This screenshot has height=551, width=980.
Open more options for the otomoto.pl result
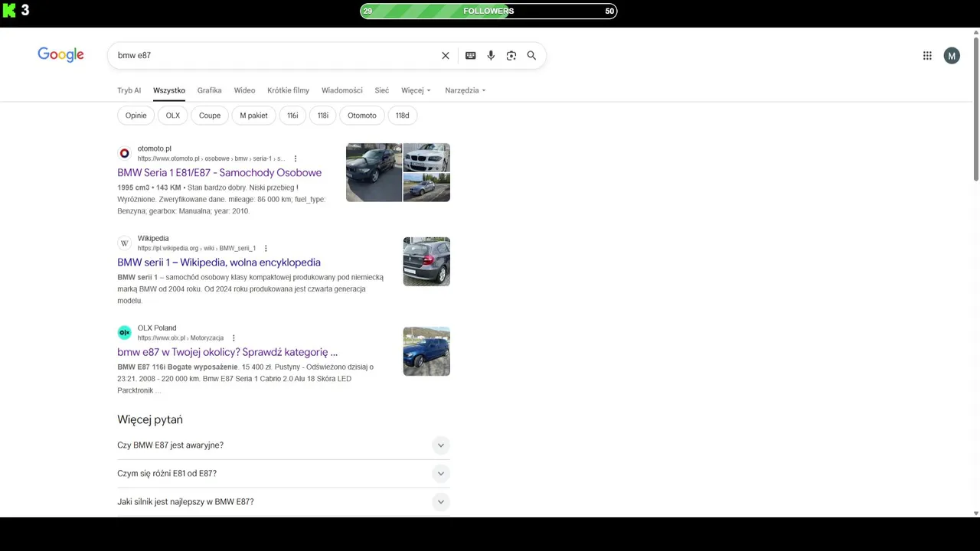[296, 158]
